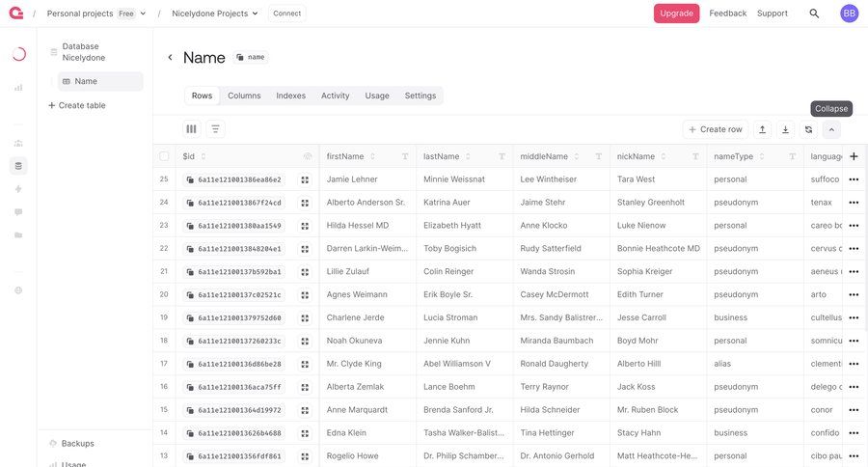Click the 'Stacy Hahn' cell
The width and height of the screenshot is (868, 467).
tap(658, 432)
